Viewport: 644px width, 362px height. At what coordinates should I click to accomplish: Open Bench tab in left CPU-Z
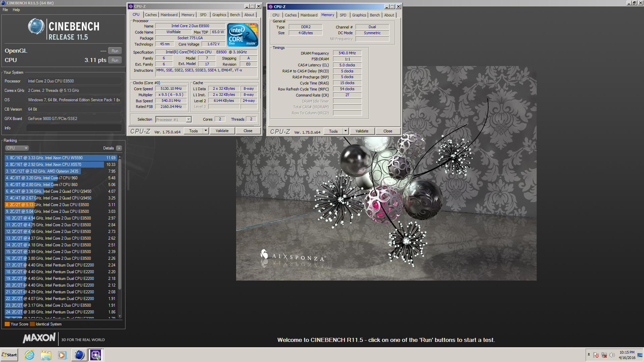[x=235, y=15]
